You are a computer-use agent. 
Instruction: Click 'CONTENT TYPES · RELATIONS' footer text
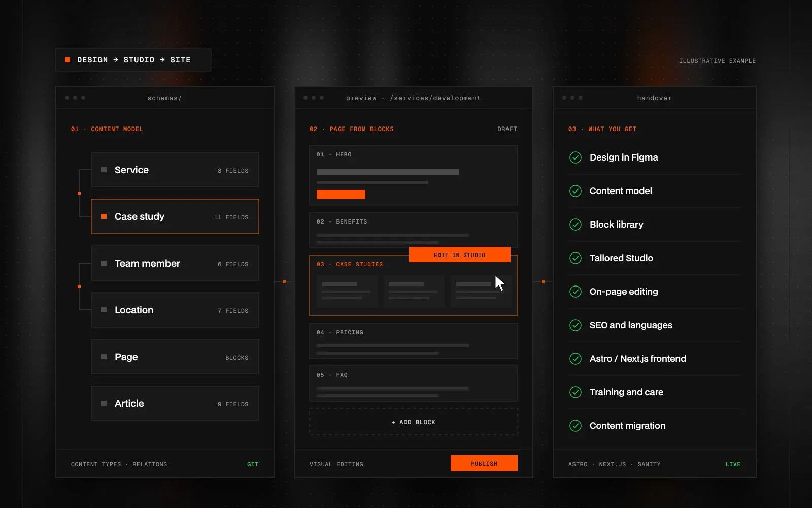[119, 464]
